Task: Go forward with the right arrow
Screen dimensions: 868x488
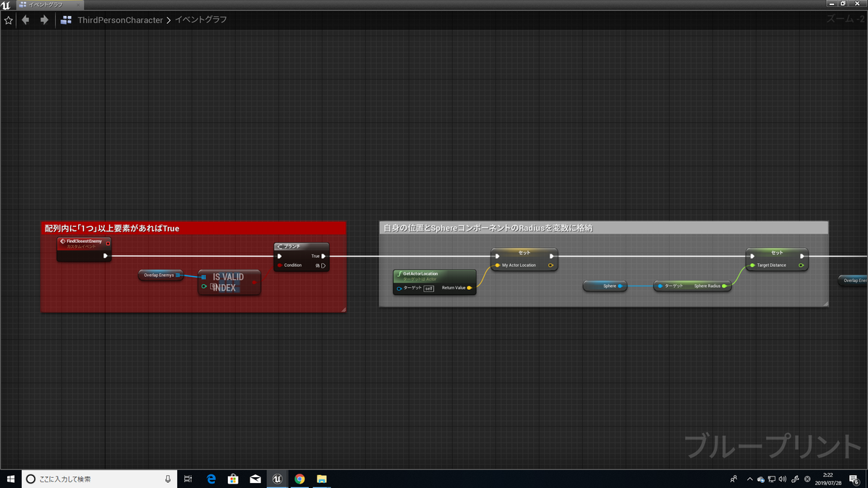Action: pos(44,20)
